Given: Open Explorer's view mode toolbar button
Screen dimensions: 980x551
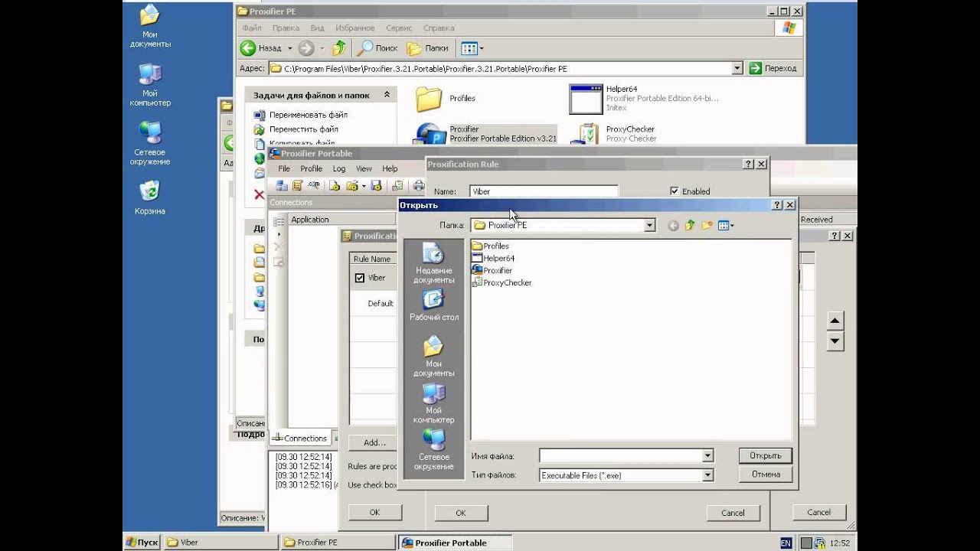Looking at the screenshot, I should point(472,48).
